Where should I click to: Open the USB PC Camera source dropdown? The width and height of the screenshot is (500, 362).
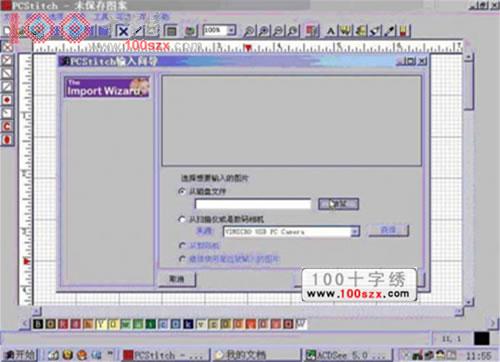(355, 231)
